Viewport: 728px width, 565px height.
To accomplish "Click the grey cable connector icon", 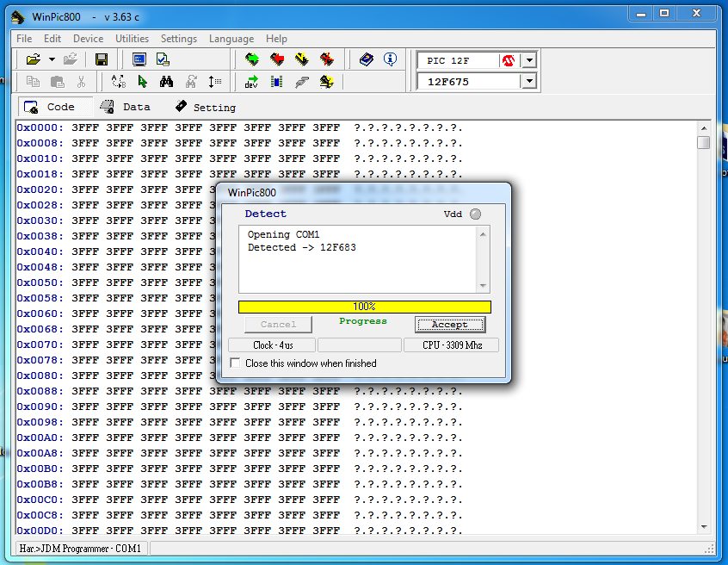I will tap(302, 82).
